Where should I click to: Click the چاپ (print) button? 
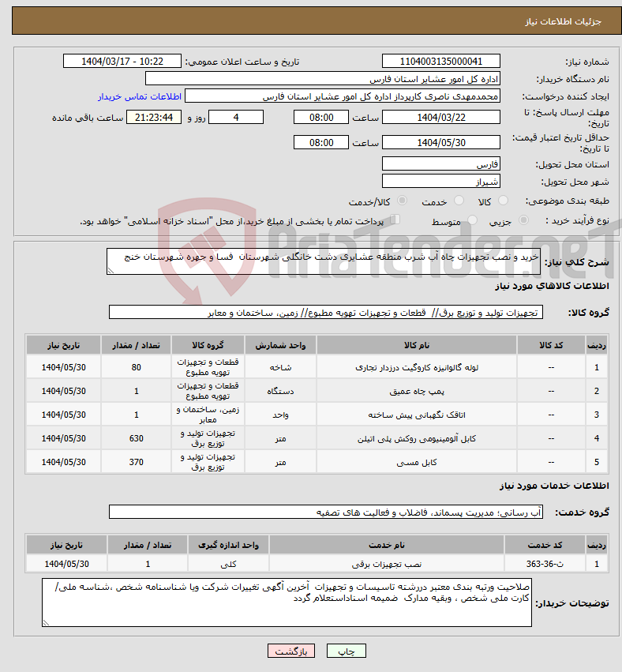coord(347,651)
